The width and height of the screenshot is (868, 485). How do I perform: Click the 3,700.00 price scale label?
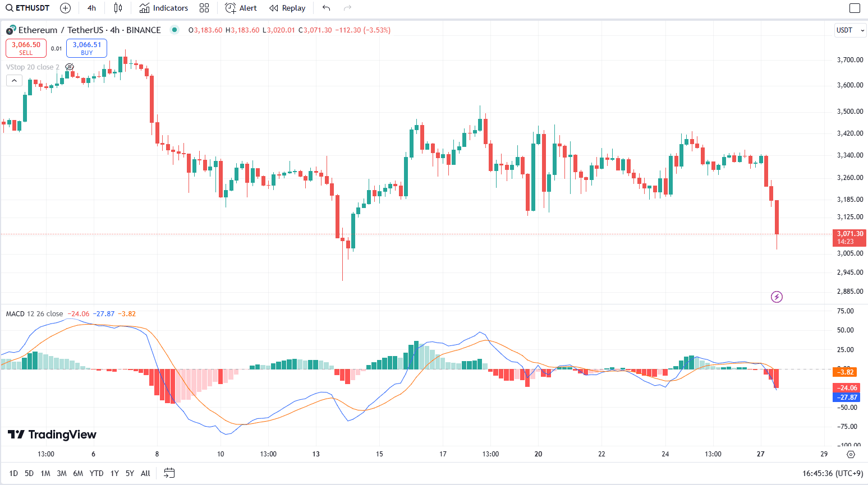[x=850, y=60]
